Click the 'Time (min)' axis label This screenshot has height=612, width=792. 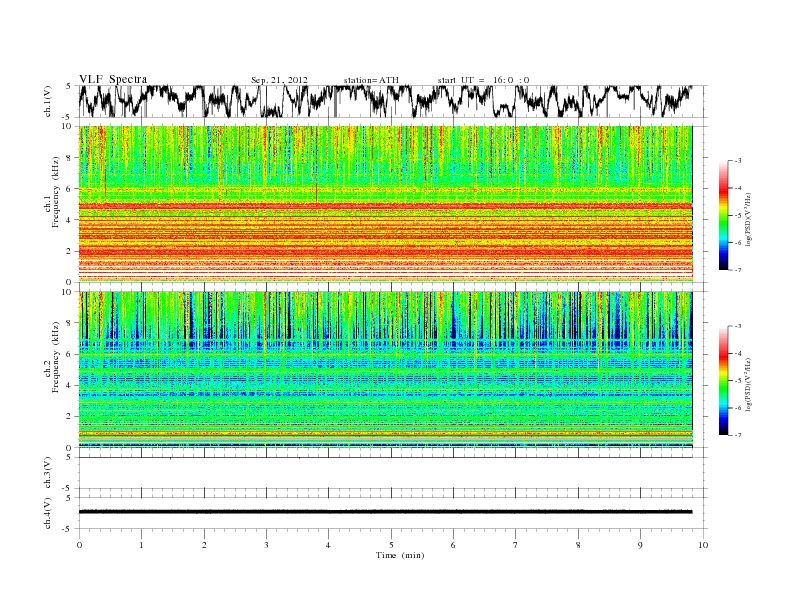point(400,555)
